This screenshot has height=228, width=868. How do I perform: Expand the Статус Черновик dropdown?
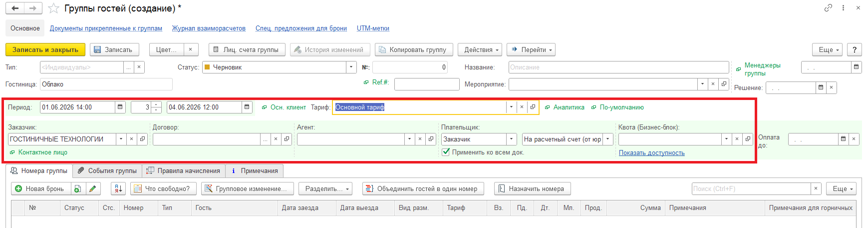coord(351,67)
